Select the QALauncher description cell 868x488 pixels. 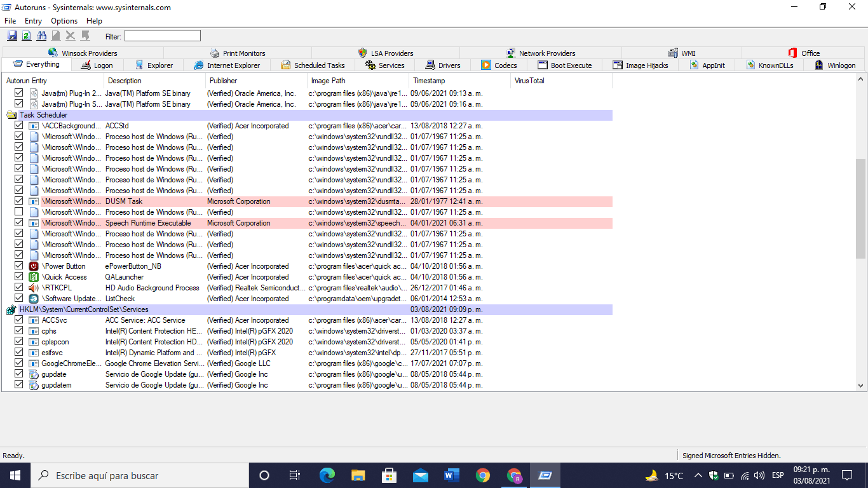pyautogui.click(x=125, y=277)
